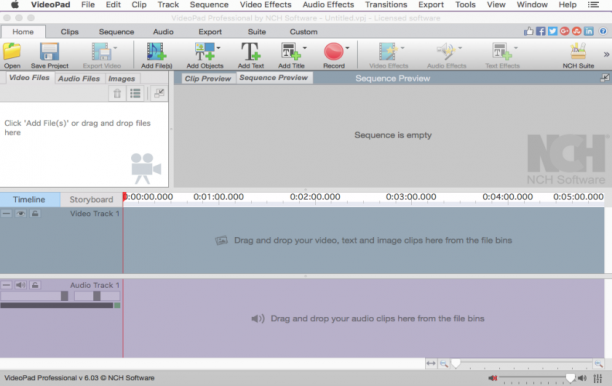The width and height of the screenshot is (612, 386).
Task: Mute Audio Track 1 speaker toggle
Action: click(21, 285)
